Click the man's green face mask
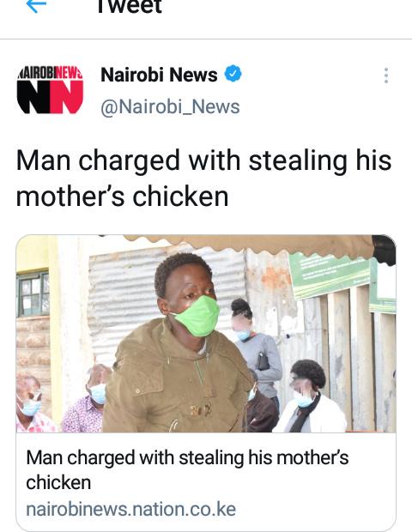This screenshot has width=412, height=532. click(x=198, y=317)
